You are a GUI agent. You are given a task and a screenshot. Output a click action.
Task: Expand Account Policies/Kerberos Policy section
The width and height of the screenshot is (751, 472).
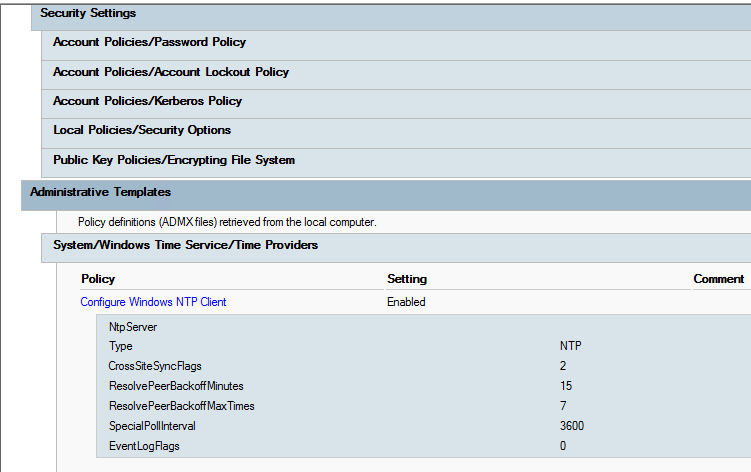coord(147,101)
